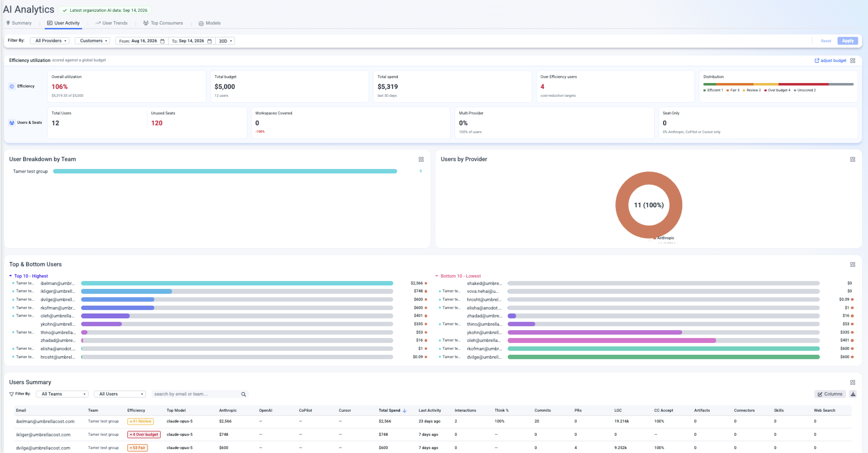The height and width of the screenshot is (453, 868).
Task: Switch to the User Trends tab
Action: pyautogui.click(x=111, y=23)
